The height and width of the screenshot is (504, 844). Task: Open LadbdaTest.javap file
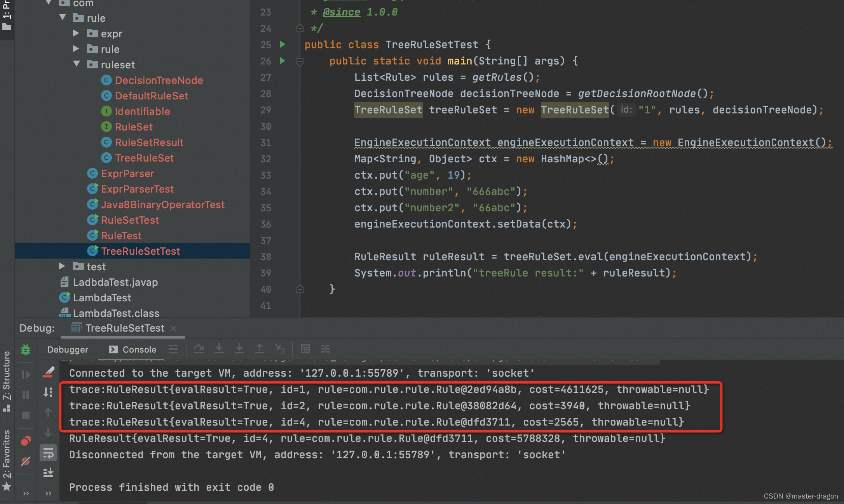115,282
